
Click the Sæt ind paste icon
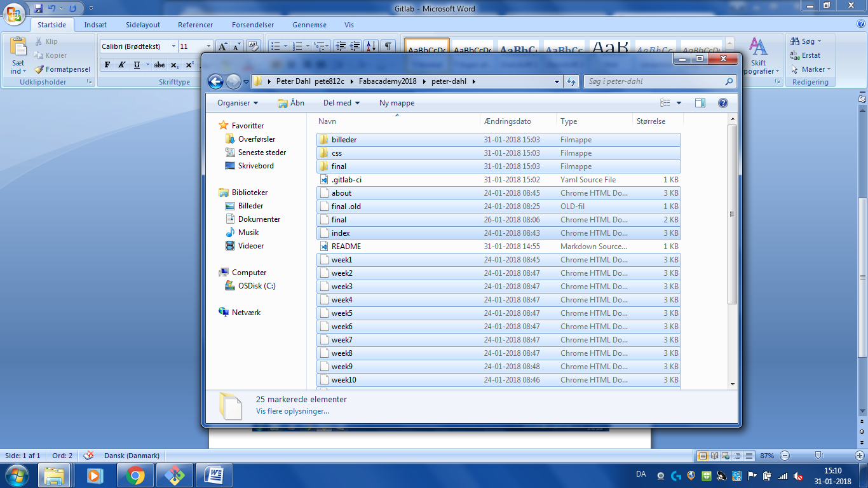[x=18, y=46]
